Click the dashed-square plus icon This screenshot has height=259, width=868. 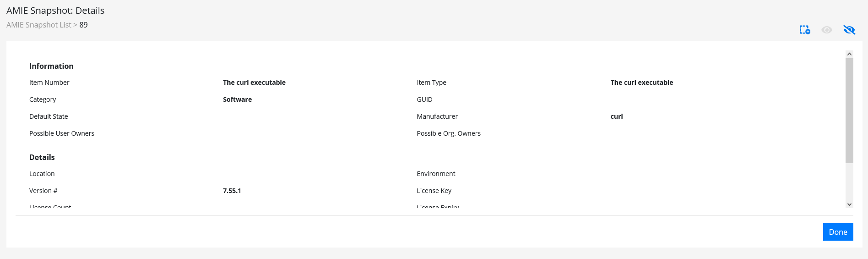pyautogui.click(x=805, y=30)
